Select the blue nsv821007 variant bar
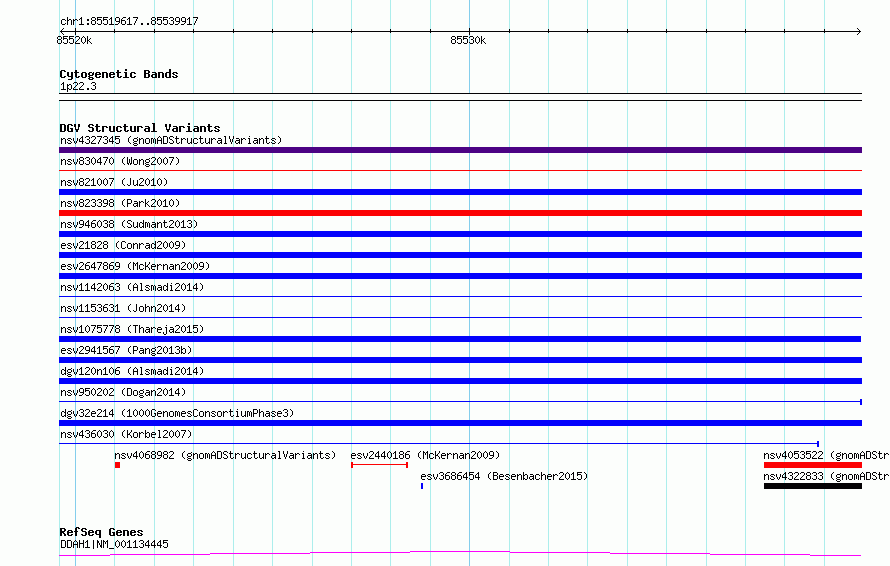This screenshot has height=566, width=890. (460, 192)
